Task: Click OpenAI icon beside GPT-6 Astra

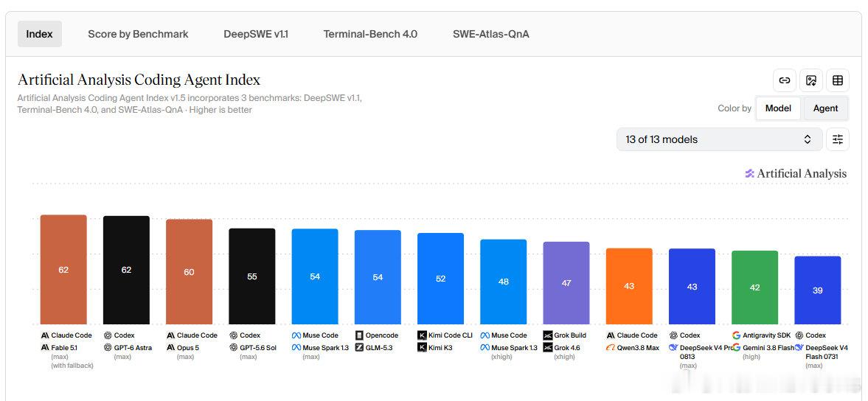Action: [108, 348]
